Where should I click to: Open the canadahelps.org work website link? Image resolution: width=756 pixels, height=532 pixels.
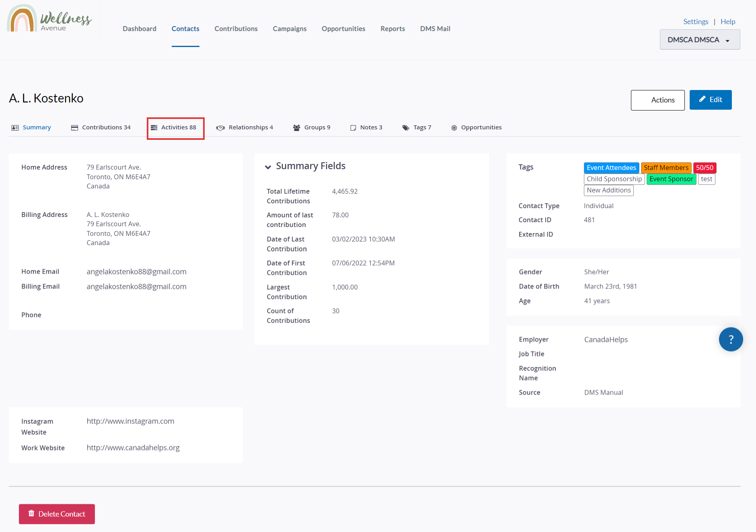point(133,448)
